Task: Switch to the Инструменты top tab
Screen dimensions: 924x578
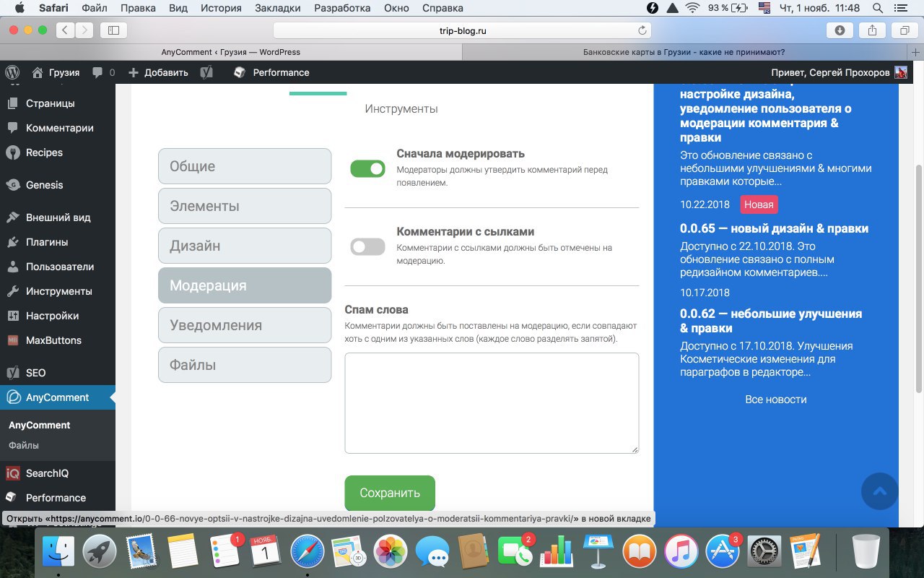Action: [x=401, y=109]
